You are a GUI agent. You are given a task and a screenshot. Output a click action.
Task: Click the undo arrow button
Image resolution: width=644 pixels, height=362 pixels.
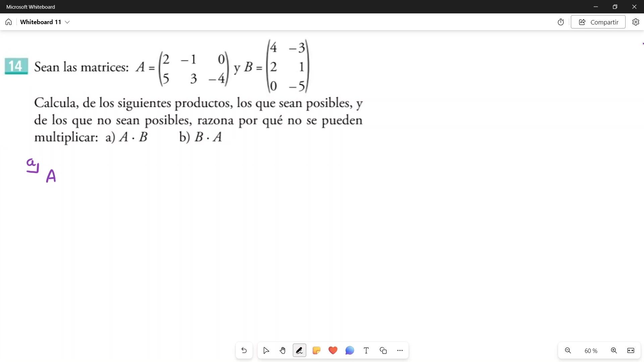tap(244, 351)
